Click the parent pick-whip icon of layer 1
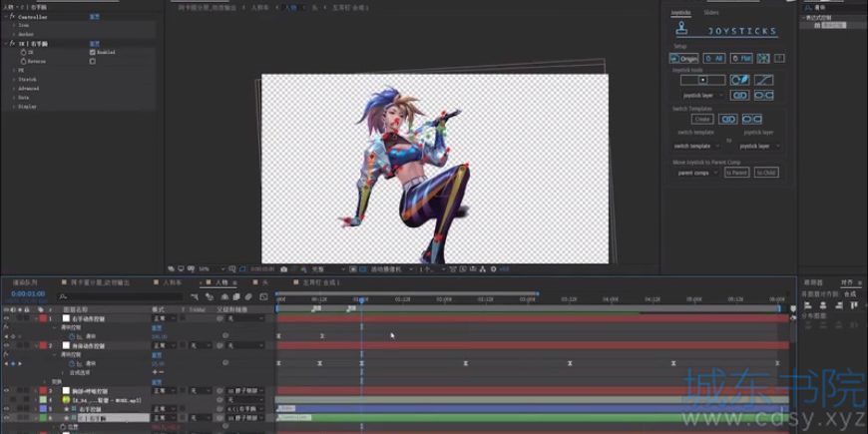Image resolution: width=868 pixels, height=434 pixels. [x=220, y=319]
